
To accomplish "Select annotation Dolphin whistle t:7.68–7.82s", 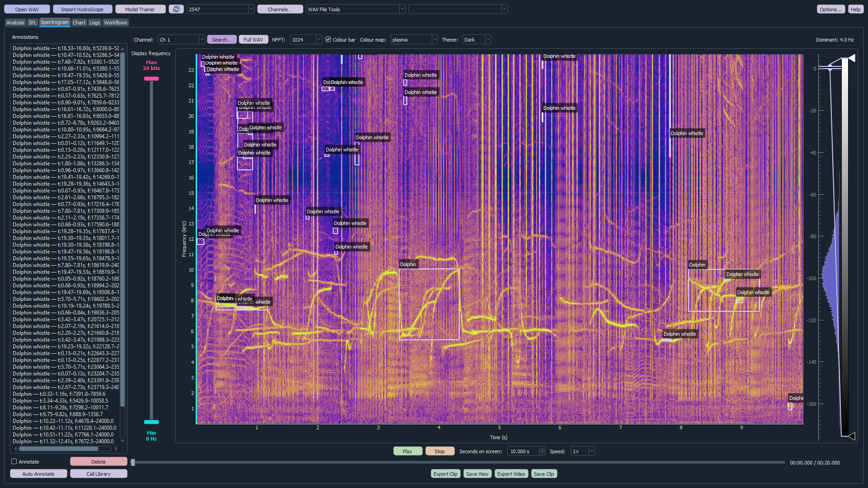I will pos(66,62).
